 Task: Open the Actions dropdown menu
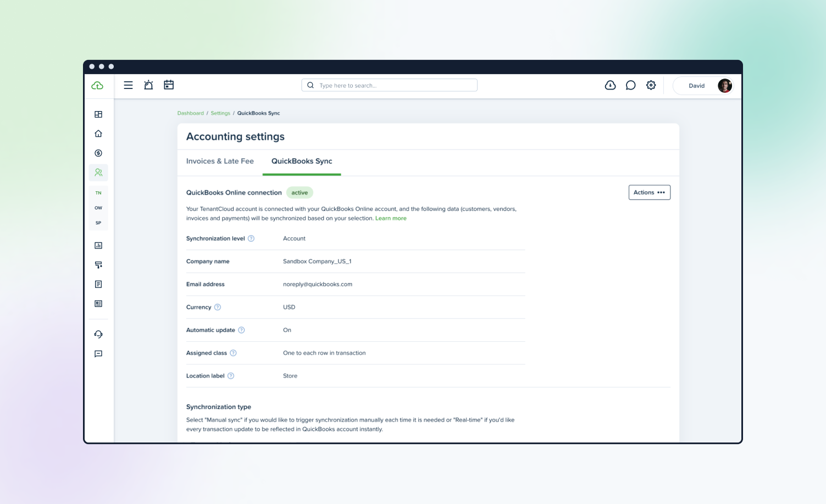[x=649, y=192]
